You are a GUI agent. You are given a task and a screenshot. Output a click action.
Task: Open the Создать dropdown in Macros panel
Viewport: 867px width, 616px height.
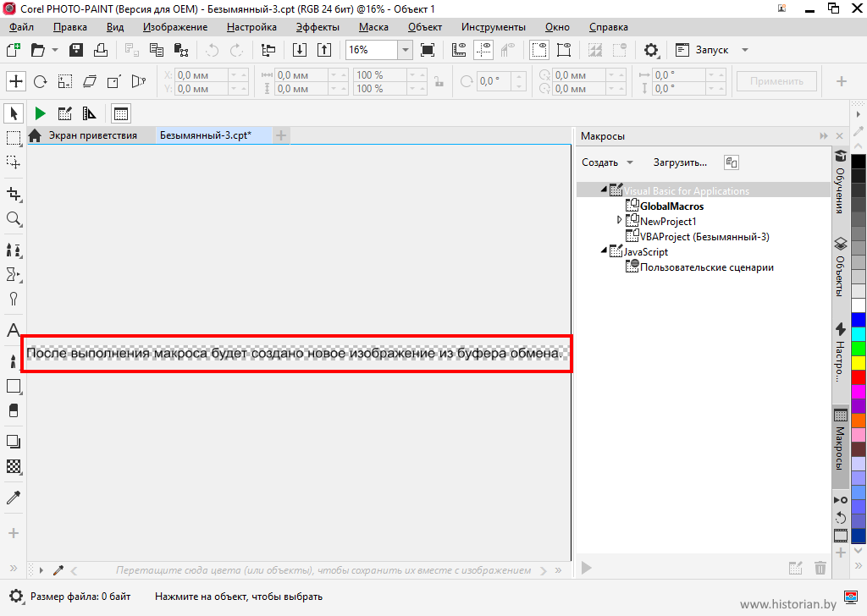[x=607, y=162]
